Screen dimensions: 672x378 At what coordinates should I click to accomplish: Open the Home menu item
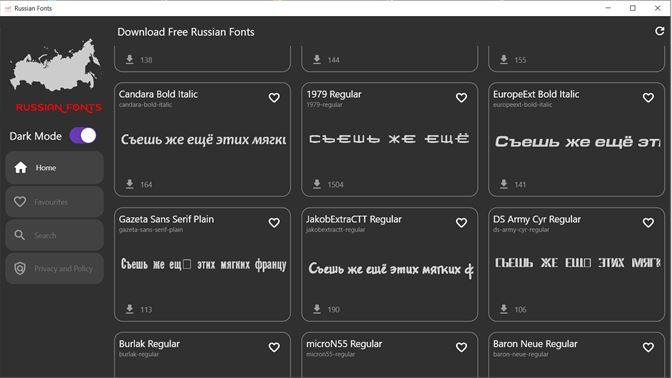click(x=54, y=168)
